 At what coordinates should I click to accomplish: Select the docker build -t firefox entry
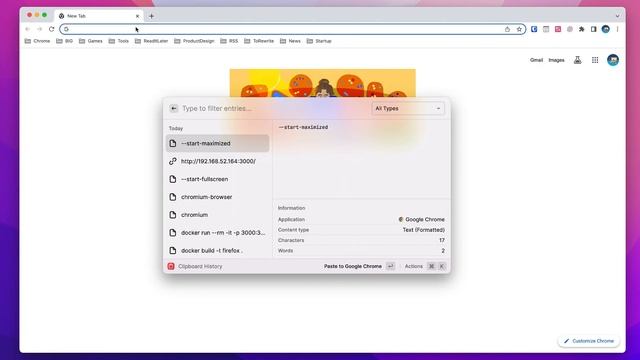pyautogui.click(x=218, y=250)
